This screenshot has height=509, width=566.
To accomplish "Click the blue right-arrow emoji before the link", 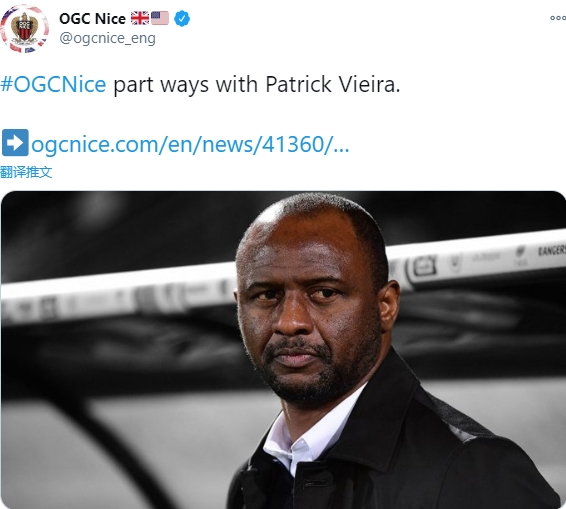I will [x=15, y=143].
